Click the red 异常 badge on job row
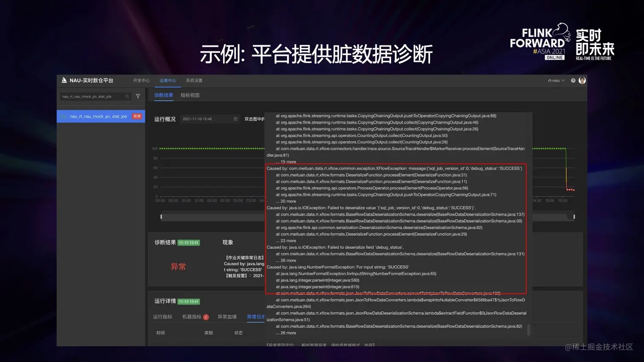Screen dimensions: 644x362 (137, 116)
